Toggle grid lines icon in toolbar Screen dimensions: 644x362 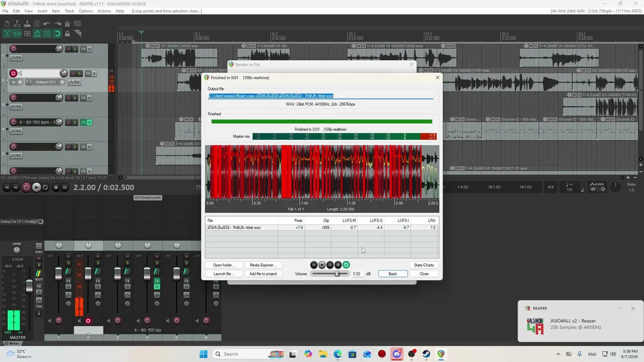(x=47, y=34)
